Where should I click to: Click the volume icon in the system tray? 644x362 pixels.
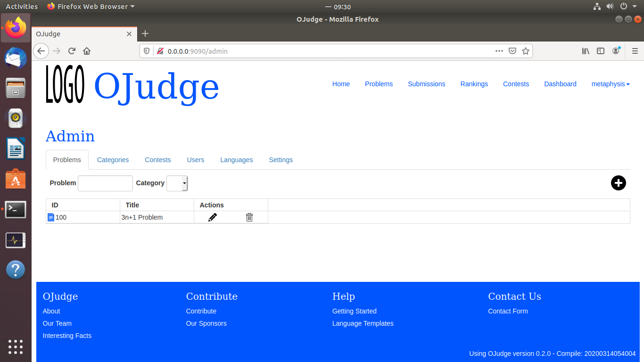[610, 7]
